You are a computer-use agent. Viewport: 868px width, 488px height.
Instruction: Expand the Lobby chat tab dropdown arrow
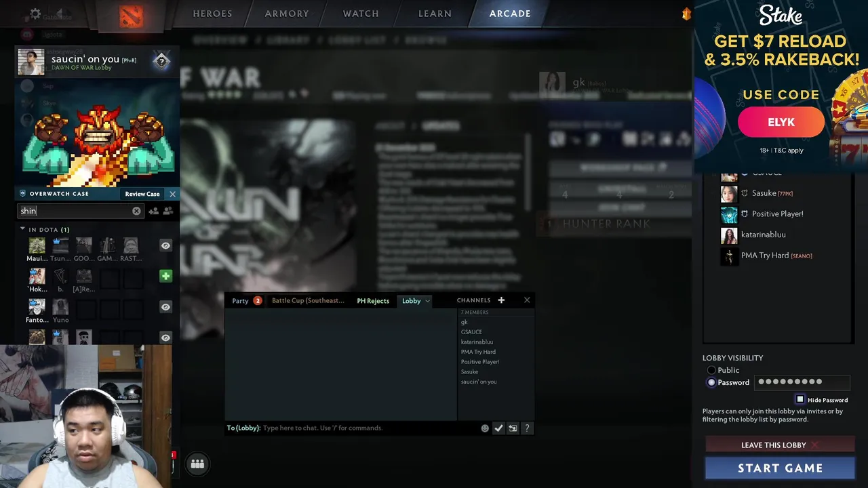click(427, 301)
